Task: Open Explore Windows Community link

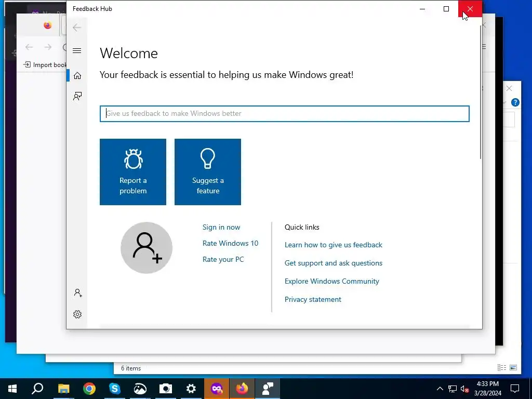Action: click(x=332, y=281)
